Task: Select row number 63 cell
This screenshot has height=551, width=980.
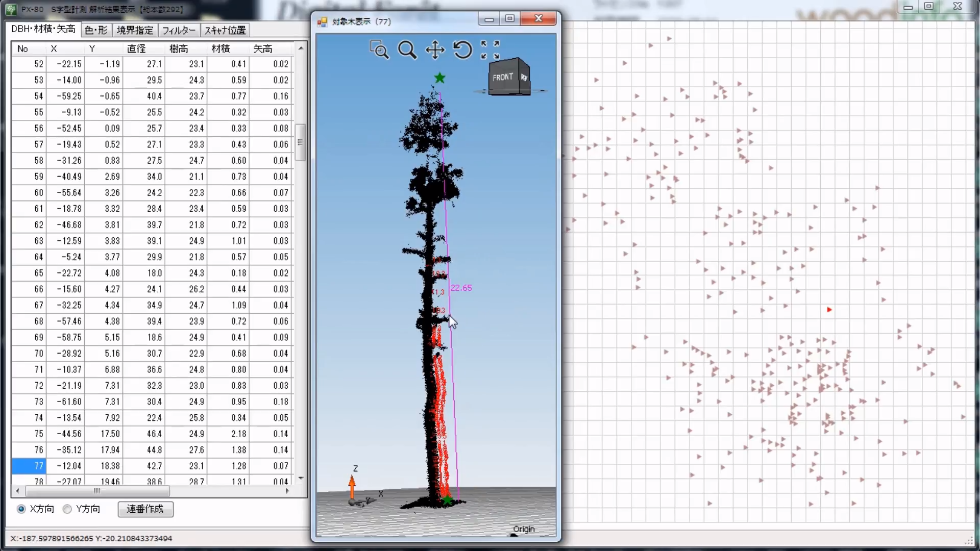Action: click(29, 241)
